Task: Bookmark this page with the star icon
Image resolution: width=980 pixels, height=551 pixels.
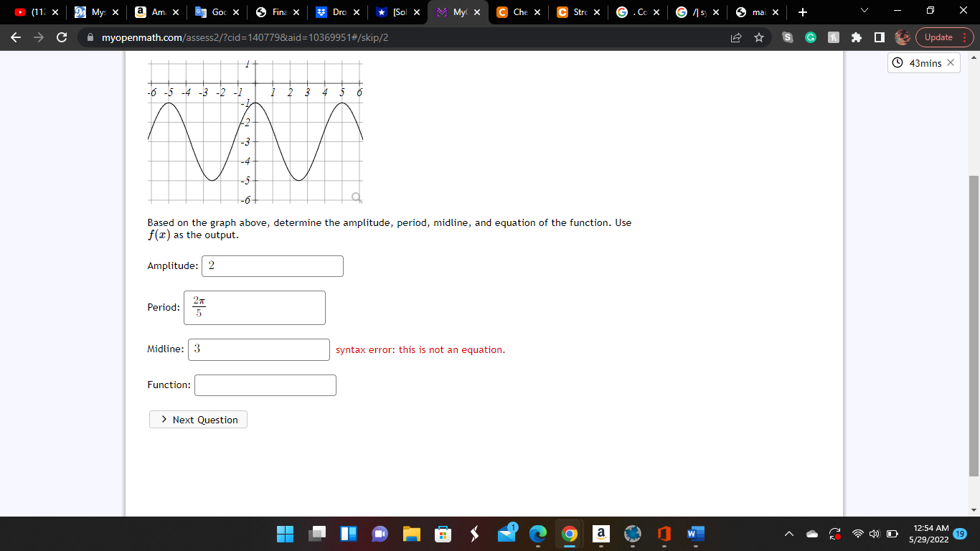Action: point(758,37)
